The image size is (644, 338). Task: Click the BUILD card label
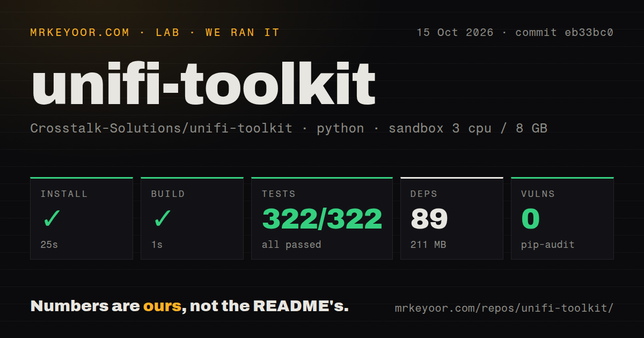pyautogui.click(x=168, y=194)
